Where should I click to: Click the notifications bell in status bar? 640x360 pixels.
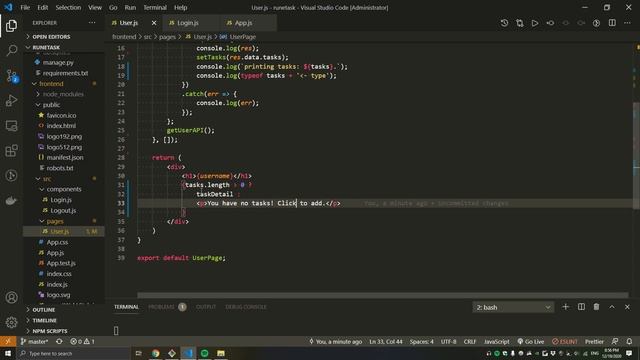tap(629, 341)
